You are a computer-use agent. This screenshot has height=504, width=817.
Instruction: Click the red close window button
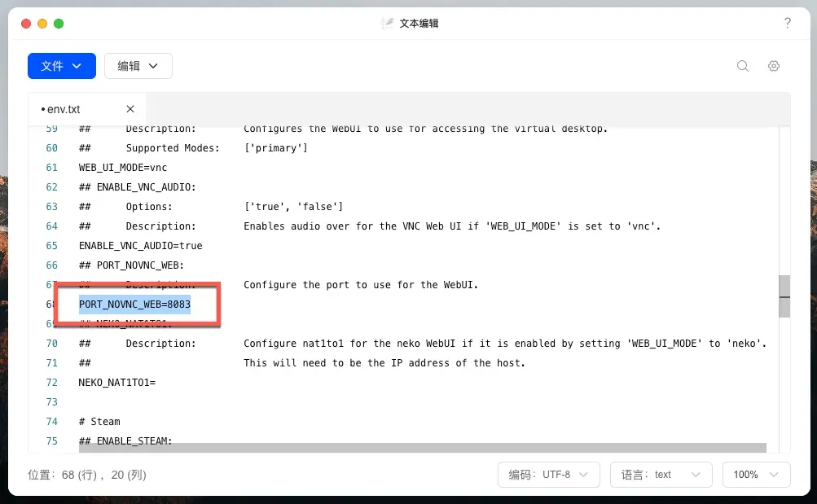(x=26, y=24)
